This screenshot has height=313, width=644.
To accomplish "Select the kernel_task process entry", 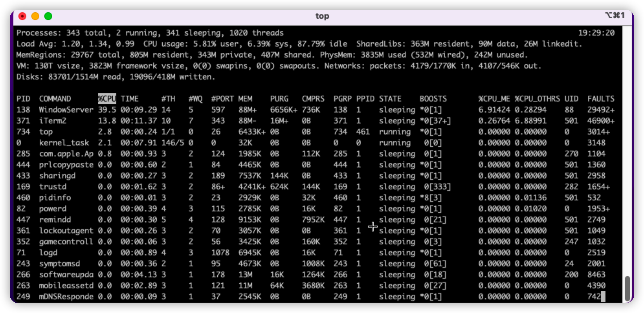I will pos(64,142).
